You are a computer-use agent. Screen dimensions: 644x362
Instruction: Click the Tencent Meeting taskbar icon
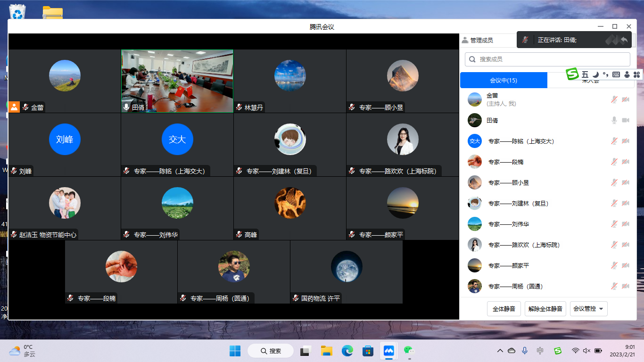click(x=388, y=351)
